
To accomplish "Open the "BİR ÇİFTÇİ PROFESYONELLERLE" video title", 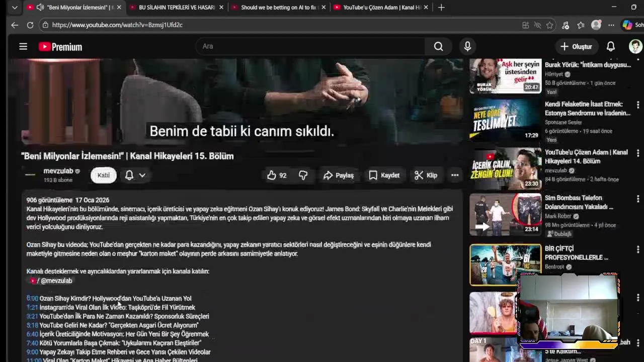I will click(x=577, y=253).
